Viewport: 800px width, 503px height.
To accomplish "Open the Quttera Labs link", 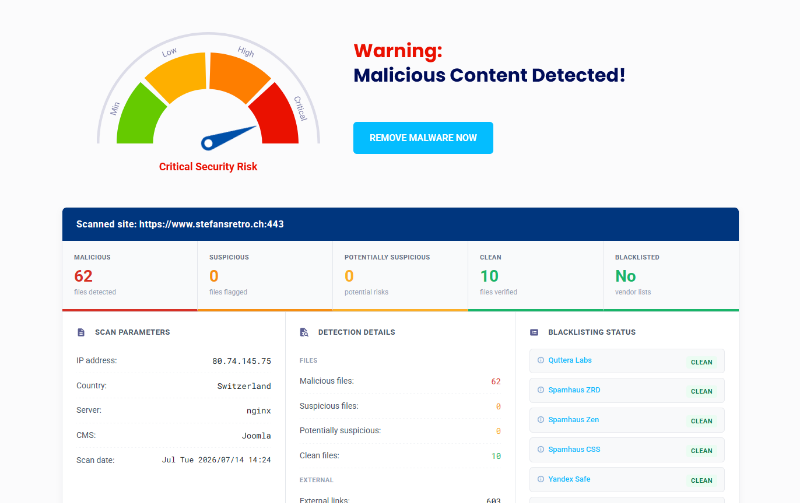I will 570,360.
